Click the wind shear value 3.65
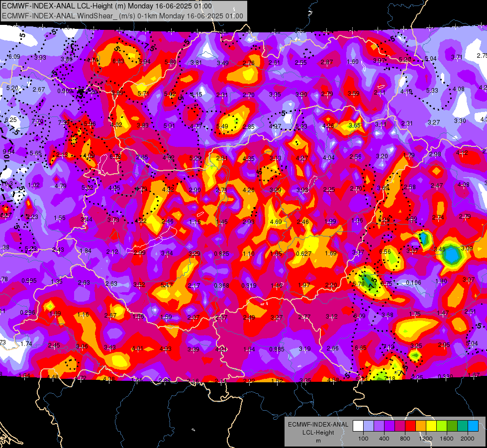487x448 pixels. coord(354,125)
